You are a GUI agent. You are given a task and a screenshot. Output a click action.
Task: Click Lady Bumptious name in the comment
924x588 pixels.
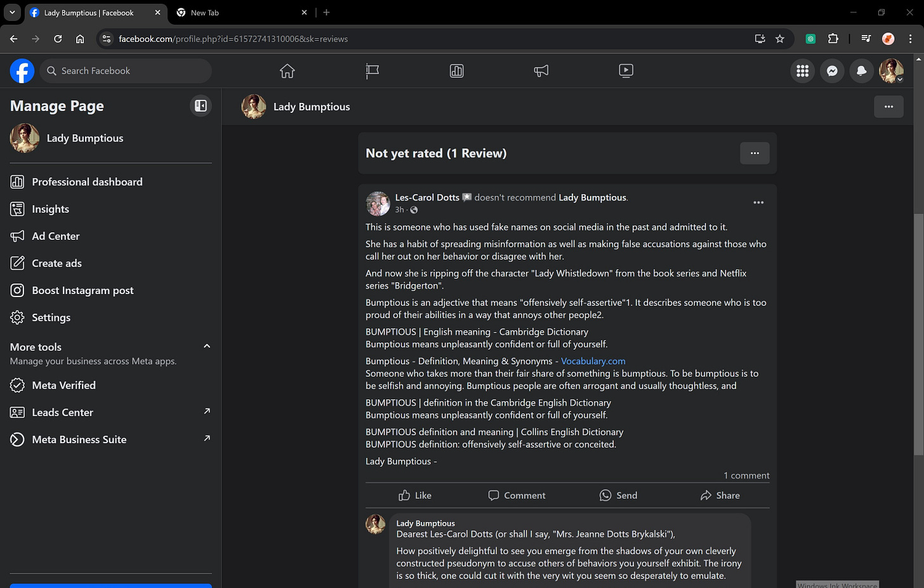coord(426,523)
